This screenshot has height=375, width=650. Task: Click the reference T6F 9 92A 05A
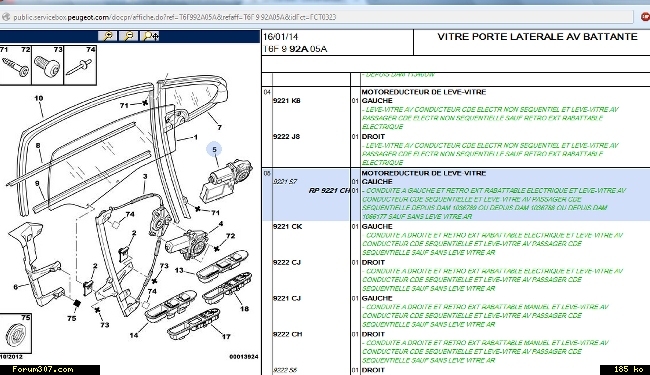tap(295, 49)
